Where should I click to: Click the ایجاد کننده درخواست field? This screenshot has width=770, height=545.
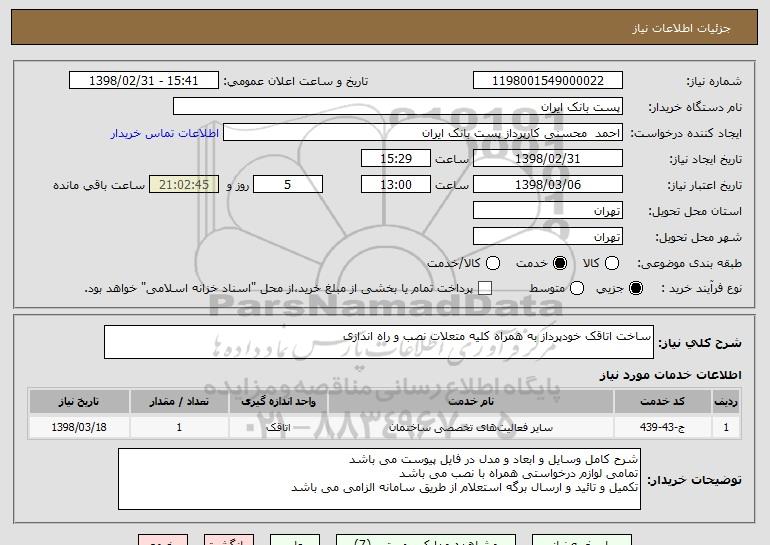coord(423,133)
